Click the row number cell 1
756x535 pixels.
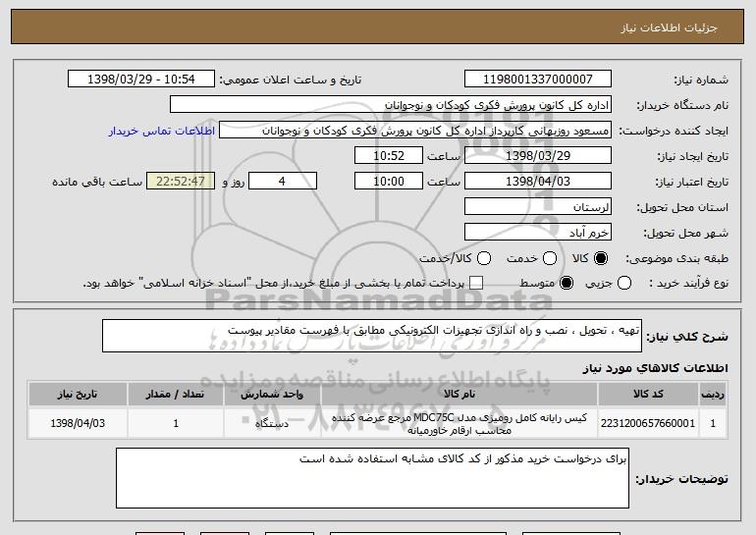click(713, 423)
